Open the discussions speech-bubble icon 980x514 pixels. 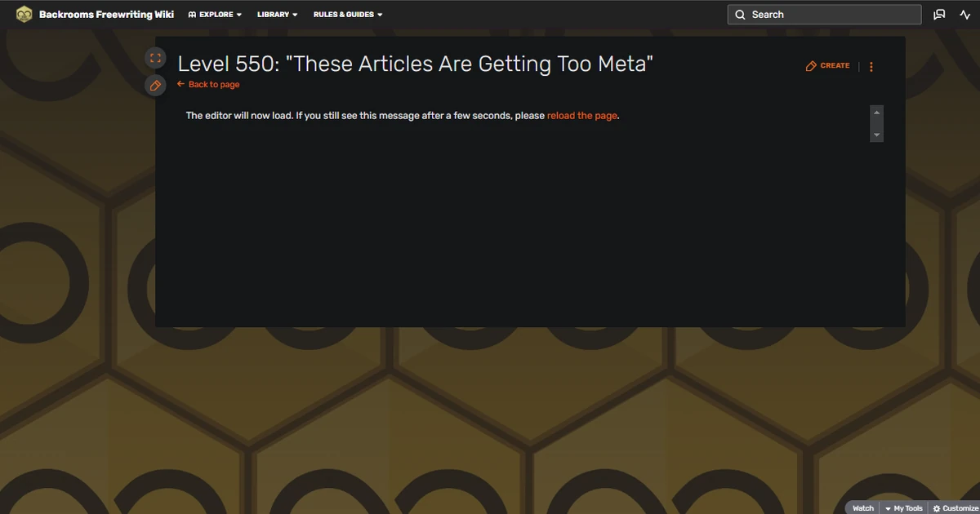coord(940,14)
